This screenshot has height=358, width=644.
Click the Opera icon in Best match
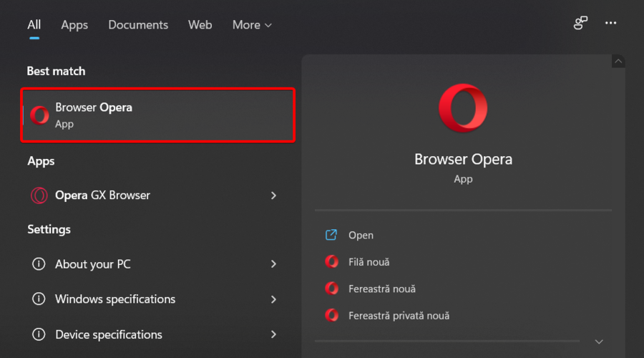coord(40,115)
